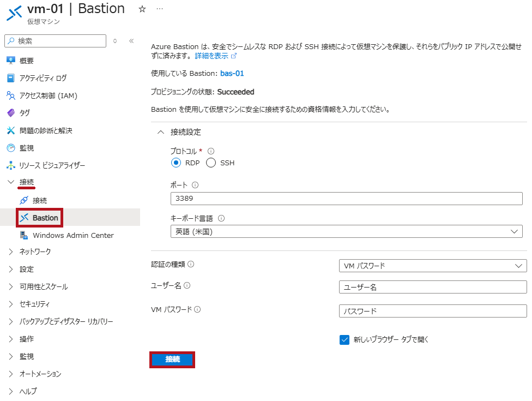Click info icon next to ユーザー名 label

click(187, 285)
